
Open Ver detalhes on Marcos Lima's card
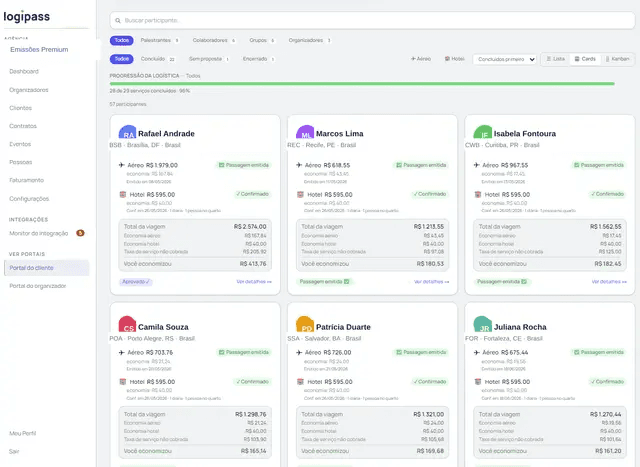click(x=431, y=282)
